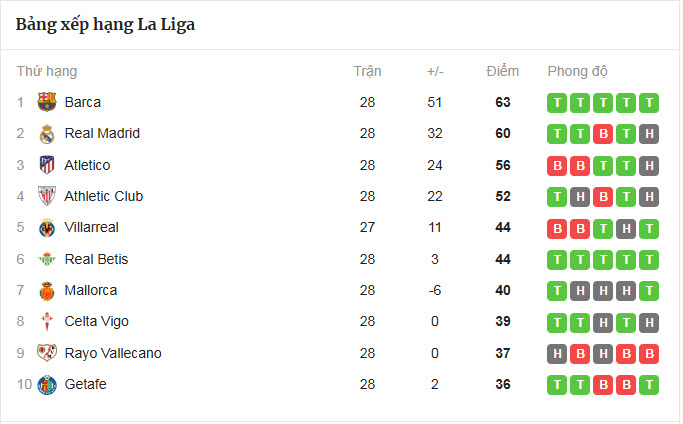Select the Getafe blue crest icon
Viewport: 683px width, 424px height.
click(x=47, y=385)
